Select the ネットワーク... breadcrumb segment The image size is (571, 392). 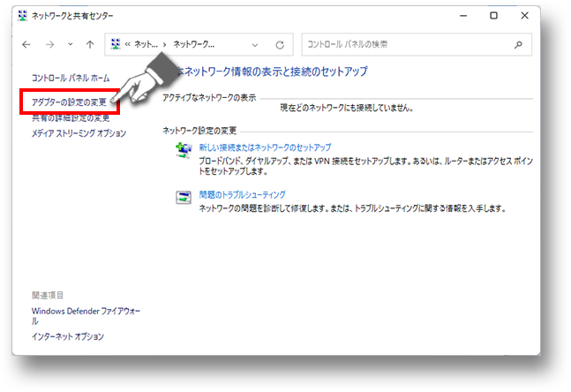click(x=194, y=44)
